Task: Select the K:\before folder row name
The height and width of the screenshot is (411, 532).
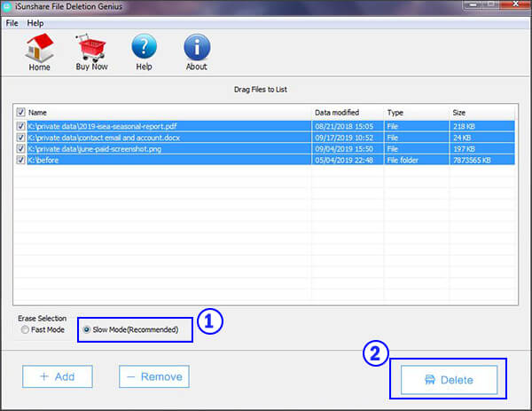Action: pyautogui.click(x=43, y=160)
